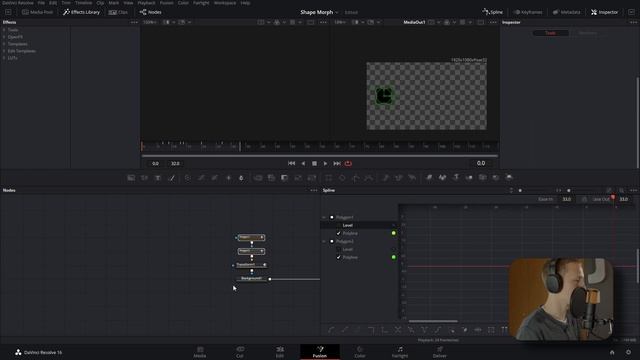Click the play forward button
The width and height of the screenshot is (640, 360).
tap(325, 163)
